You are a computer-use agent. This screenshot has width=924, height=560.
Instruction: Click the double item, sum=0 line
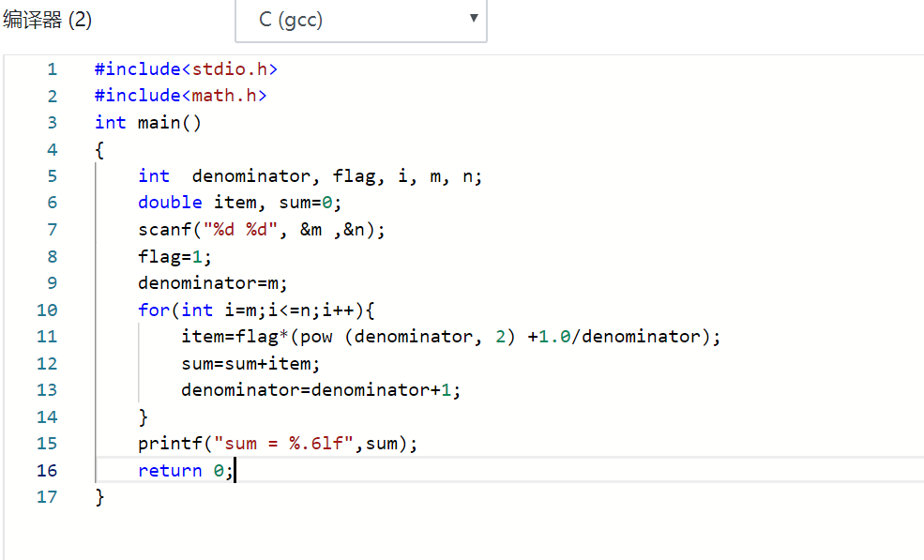click(x=239, y=203)
